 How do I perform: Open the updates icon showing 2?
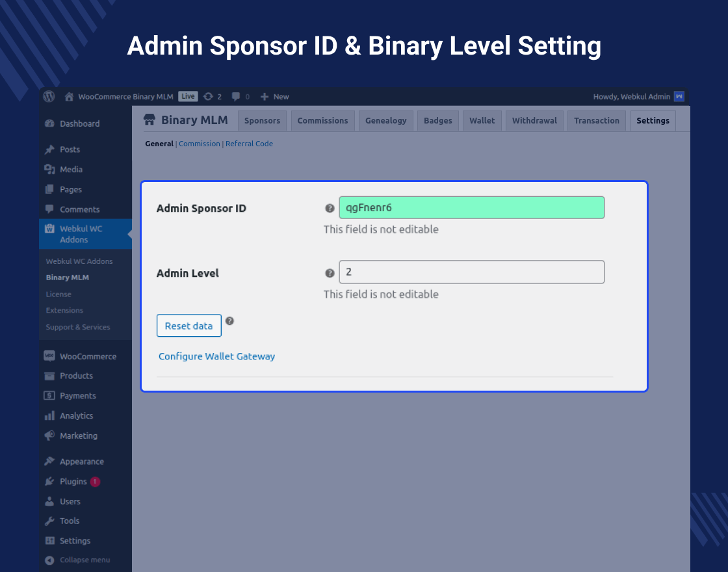[x=209, y=97]
